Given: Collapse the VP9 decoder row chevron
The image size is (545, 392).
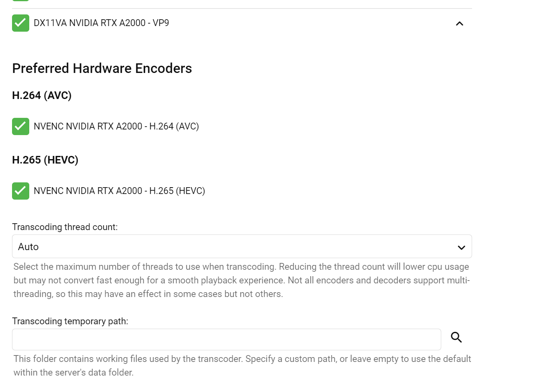Looking at the screenshot, I should (x=459, y=24).
